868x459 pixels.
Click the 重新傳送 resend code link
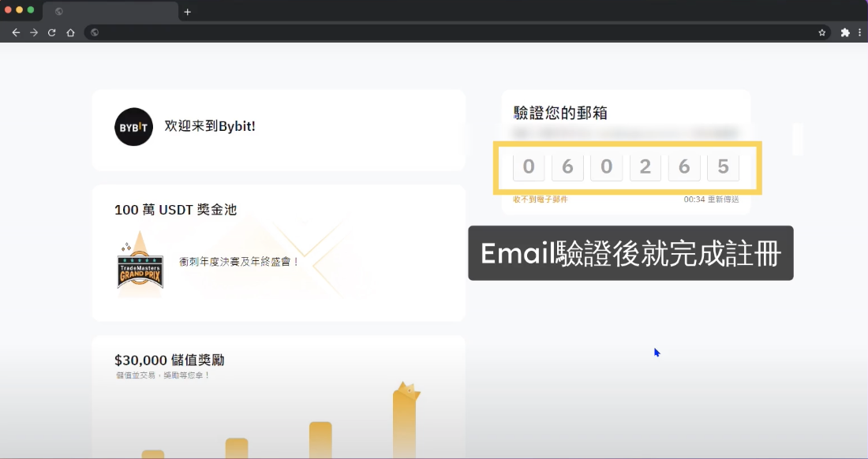pos(723,199)
